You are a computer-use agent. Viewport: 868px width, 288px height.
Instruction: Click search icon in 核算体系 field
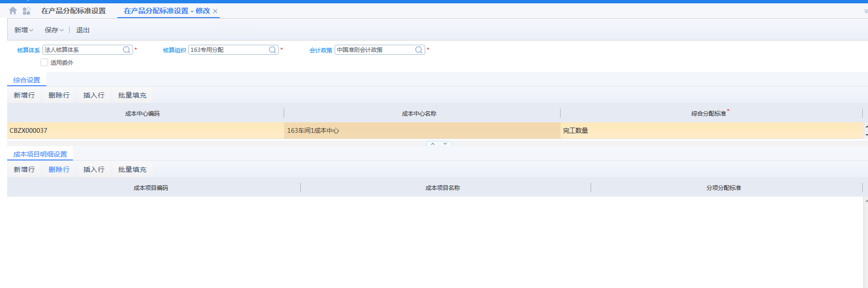(x=127, y=50)
